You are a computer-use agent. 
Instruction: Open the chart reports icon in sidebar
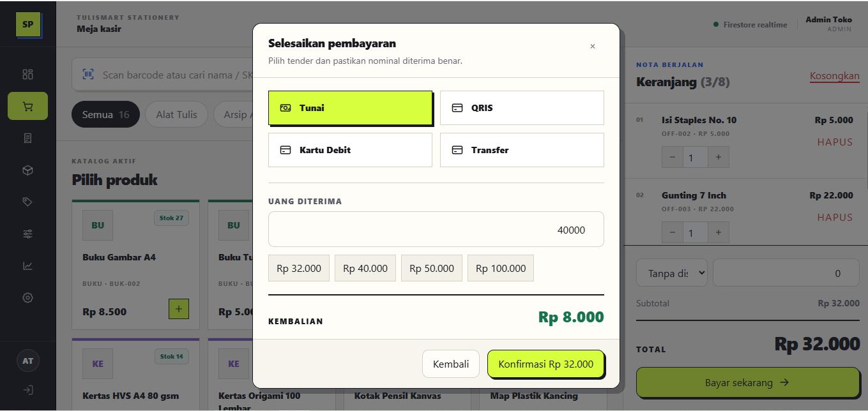click(27, 265)
